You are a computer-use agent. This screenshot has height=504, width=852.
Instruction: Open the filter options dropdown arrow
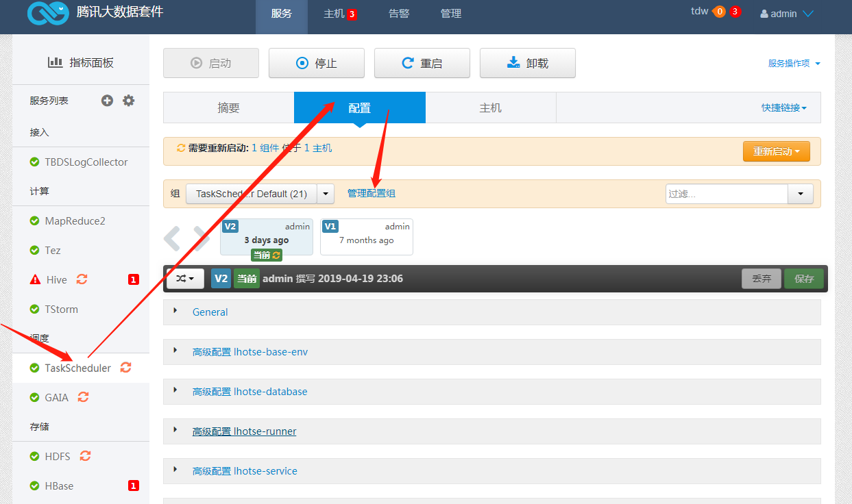[801, 194]
